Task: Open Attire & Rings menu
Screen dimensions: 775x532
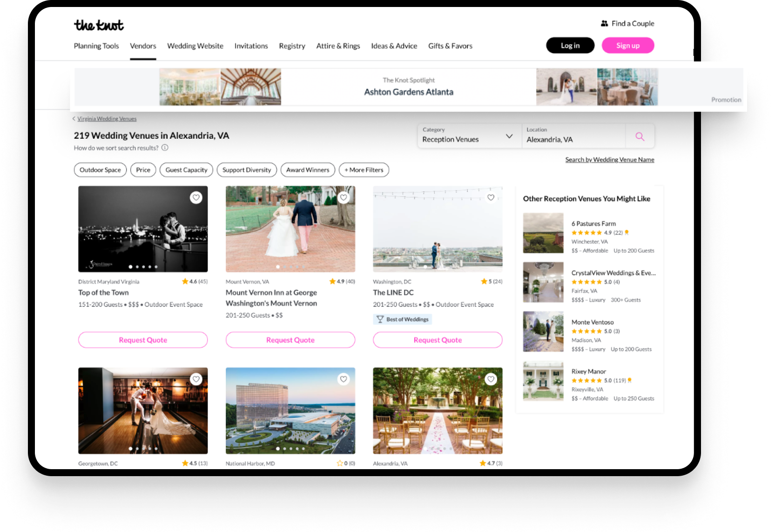Action: click(338, 46)
